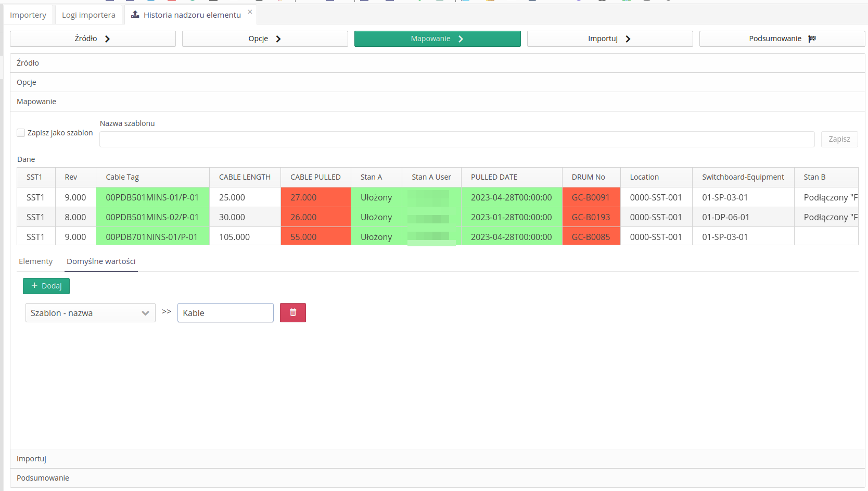Enable the Zapisz jako szablon checkbox
This screenshot has height=491, width=868.
[21, 132]
